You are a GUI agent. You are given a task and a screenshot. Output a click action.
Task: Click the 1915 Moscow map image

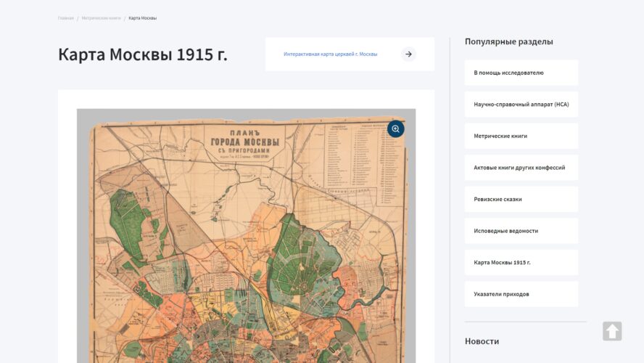[246, 236]
